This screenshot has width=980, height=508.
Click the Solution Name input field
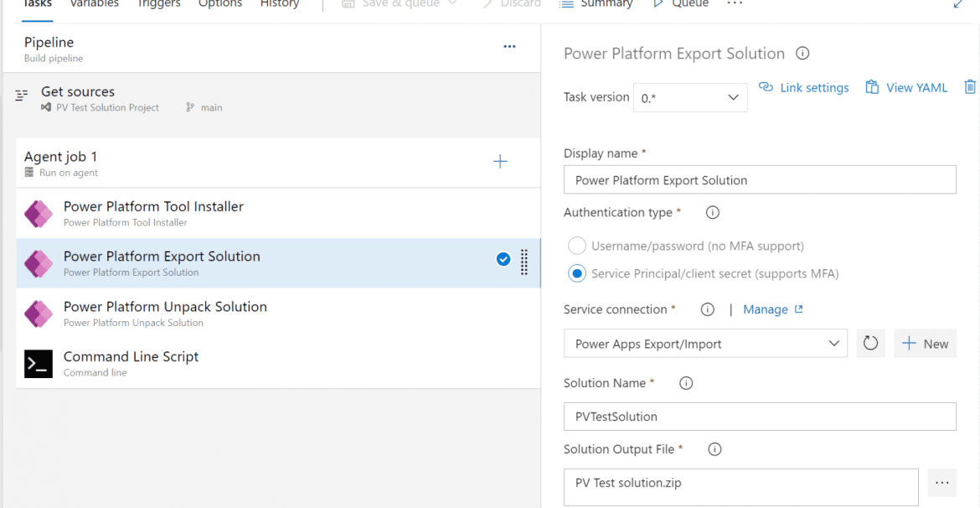760,416
